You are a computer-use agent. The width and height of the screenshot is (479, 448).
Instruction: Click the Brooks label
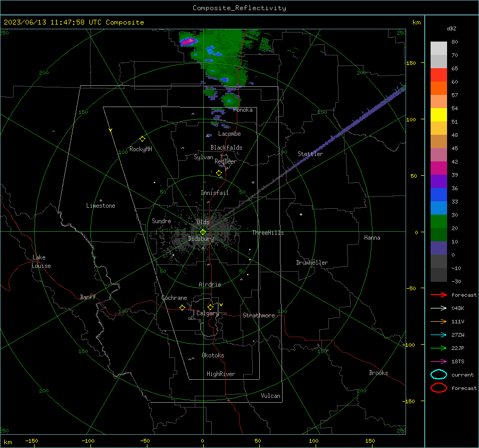point(378,373)
